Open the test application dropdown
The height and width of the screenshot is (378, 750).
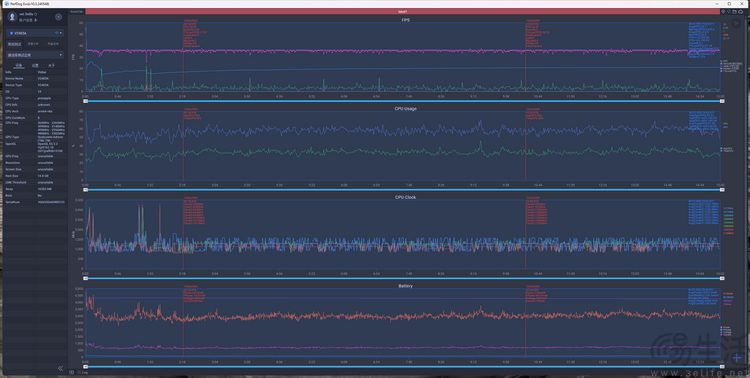pyautogui.click(x=35, y=55)
